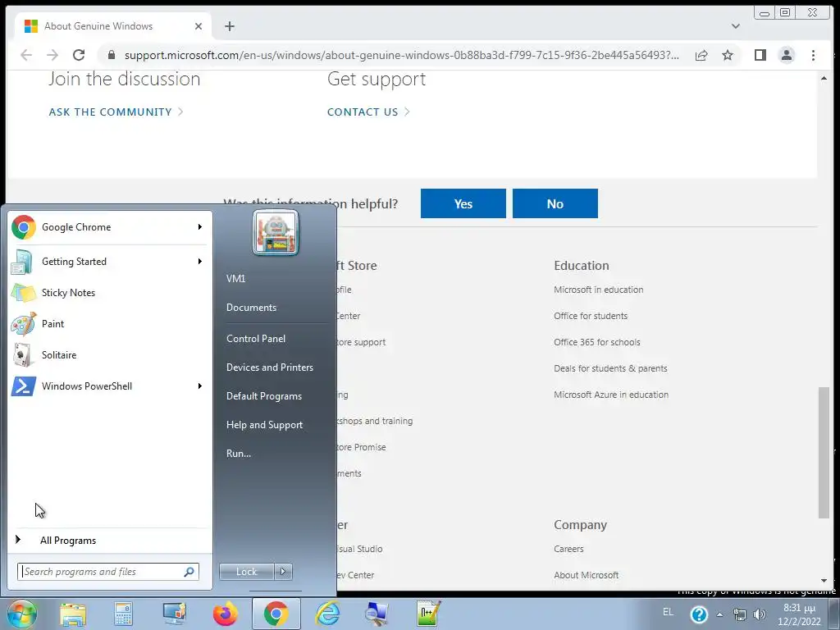Open Control Panel

pos(256,339)
